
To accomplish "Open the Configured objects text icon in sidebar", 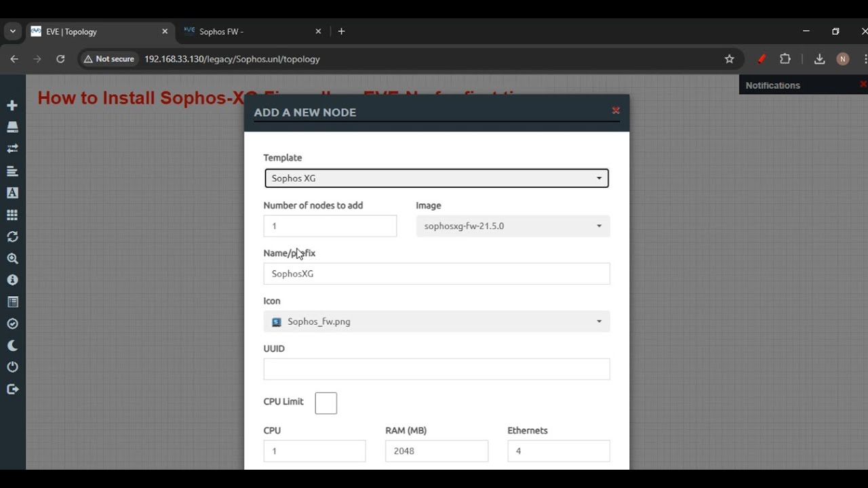I will (x=12, y=192).
